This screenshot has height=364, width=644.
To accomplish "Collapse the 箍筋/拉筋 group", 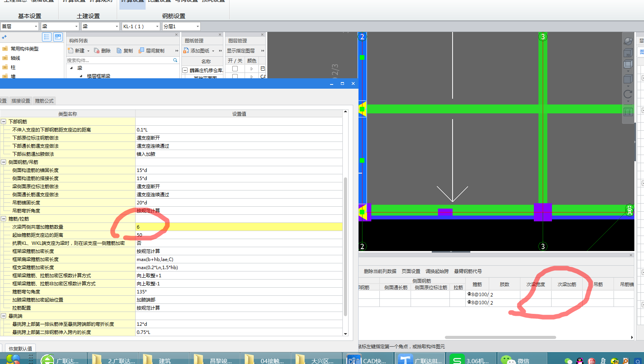I will 3,219.
